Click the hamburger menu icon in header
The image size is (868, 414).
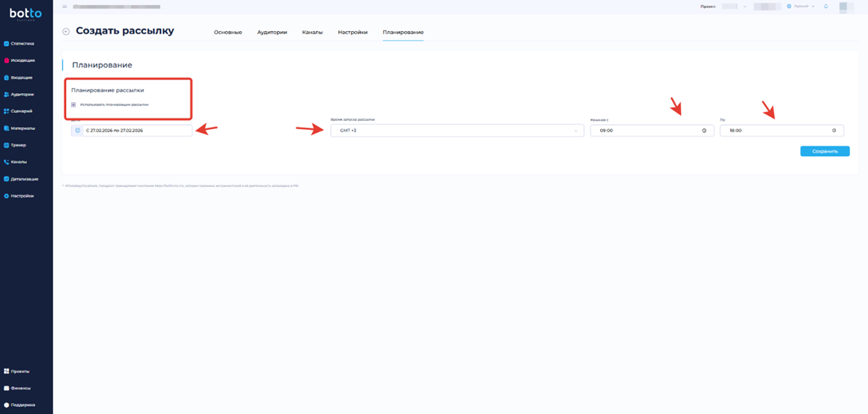65,7
